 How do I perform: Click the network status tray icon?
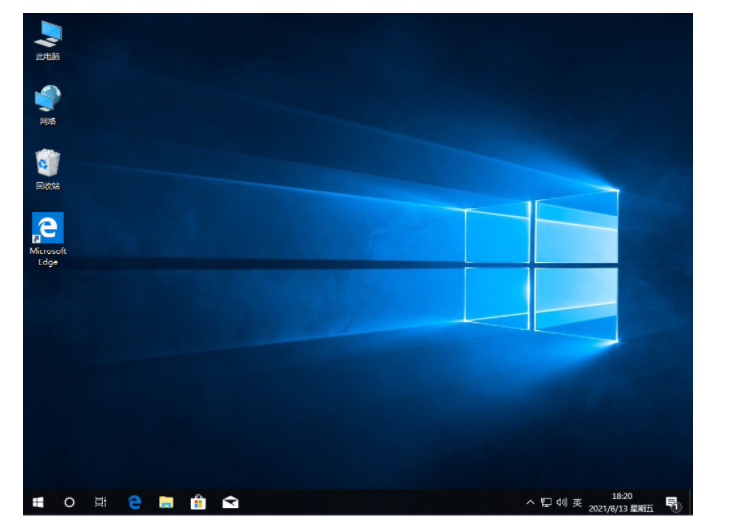point(546,502)
